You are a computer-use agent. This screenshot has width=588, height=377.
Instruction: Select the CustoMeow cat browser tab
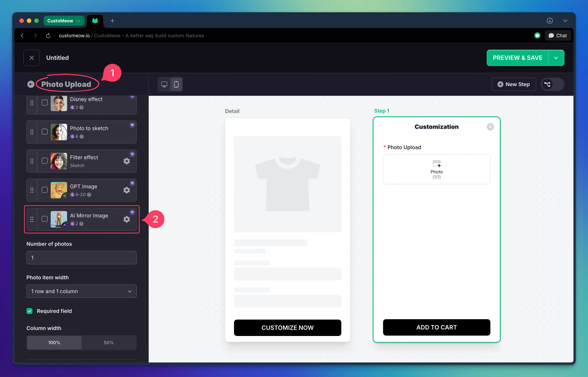(95, 21)
